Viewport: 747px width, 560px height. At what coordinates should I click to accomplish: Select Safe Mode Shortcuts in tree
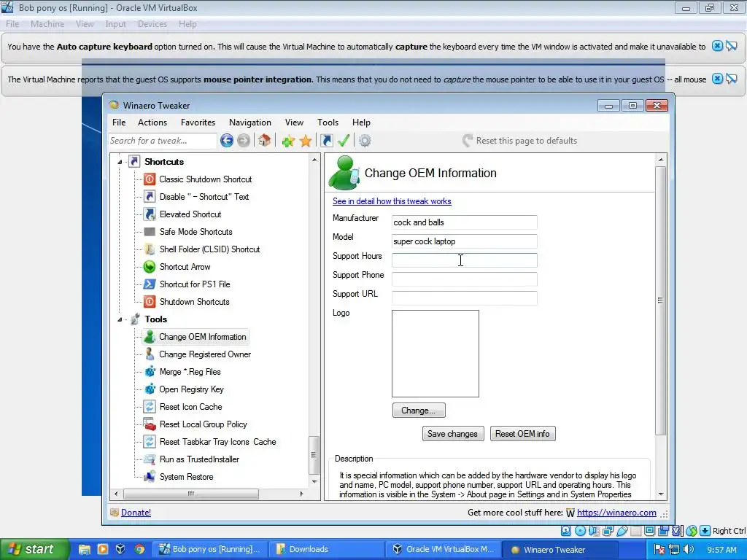point(196,232)
